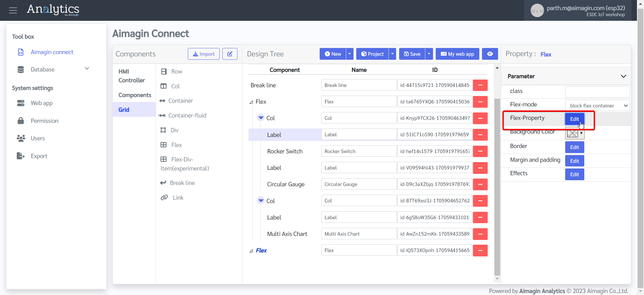The height and width of the screenshot is (295, 644).
Task: Click the Web app server icon
Action: pos(21,103)
